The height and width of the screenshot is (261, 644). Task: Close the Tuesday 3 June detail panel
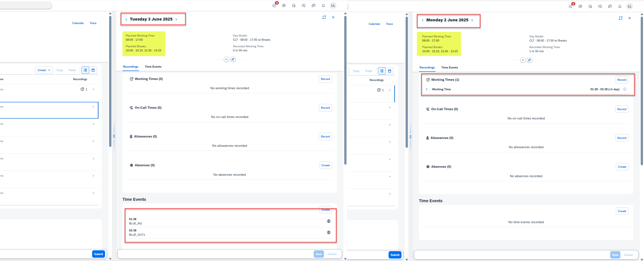[x=333, y=17]
